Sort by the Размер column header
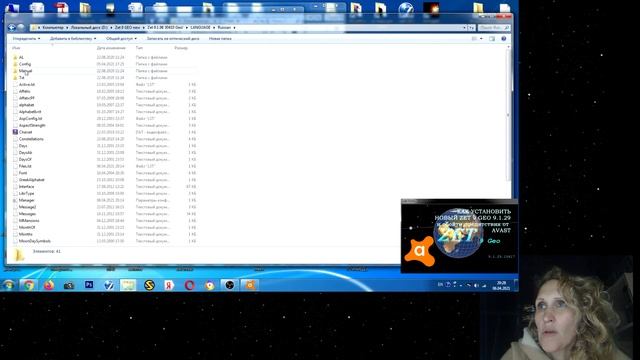This screenshot has width=640, height=360. point(181,48)
